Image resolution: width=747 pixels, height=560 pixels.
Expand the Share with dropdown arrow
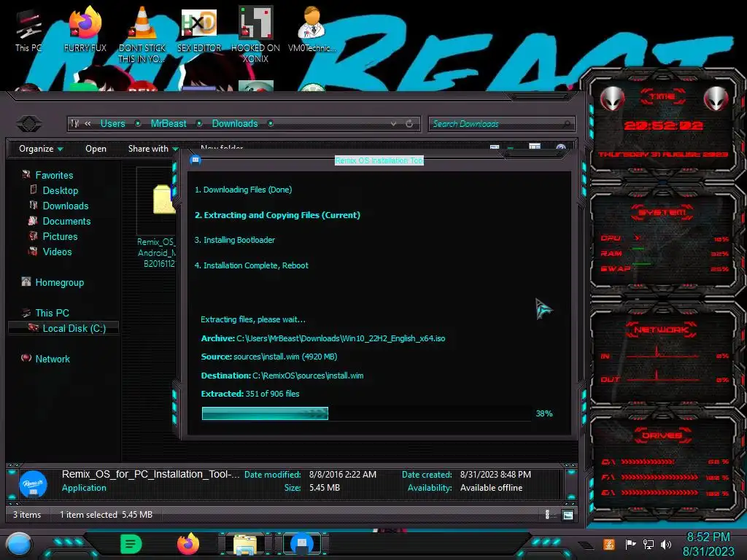tap(175, 149)
